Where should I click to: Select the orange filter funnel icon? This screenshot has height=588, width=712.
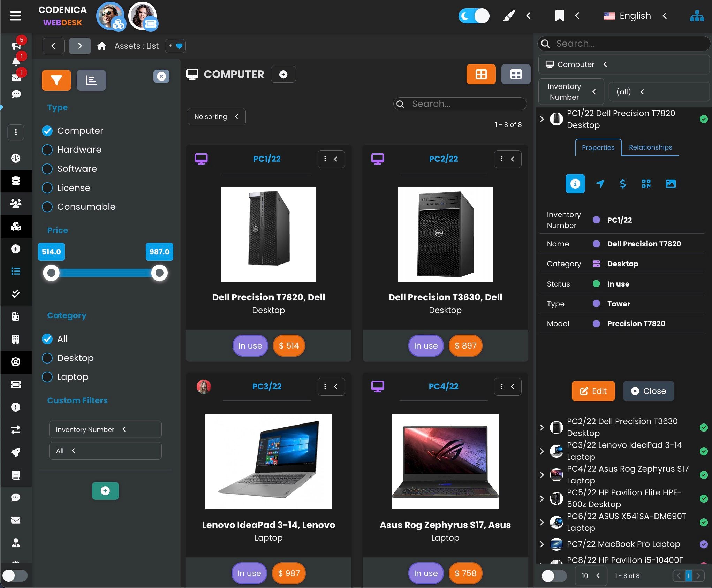coord(56,80)
